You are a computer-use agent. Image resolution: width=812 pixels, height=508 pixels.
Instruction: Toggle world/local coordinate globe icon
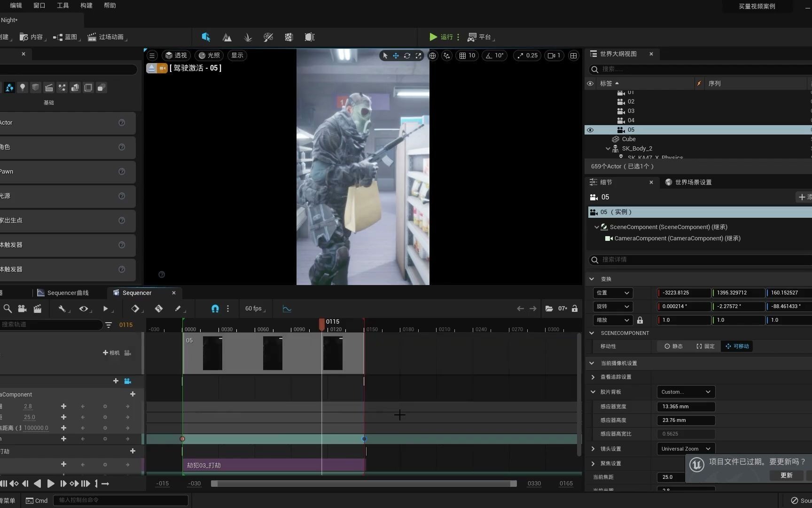[x=432, y=56]
